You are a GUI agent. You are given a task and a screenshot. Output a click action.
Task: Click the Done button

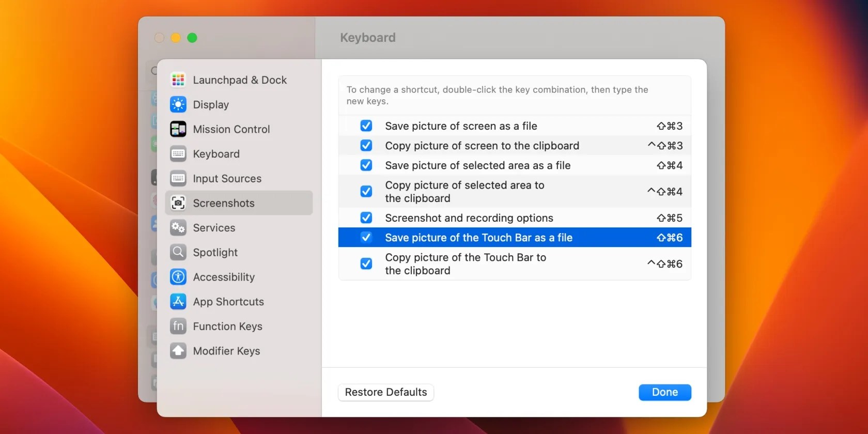point(665,392)
